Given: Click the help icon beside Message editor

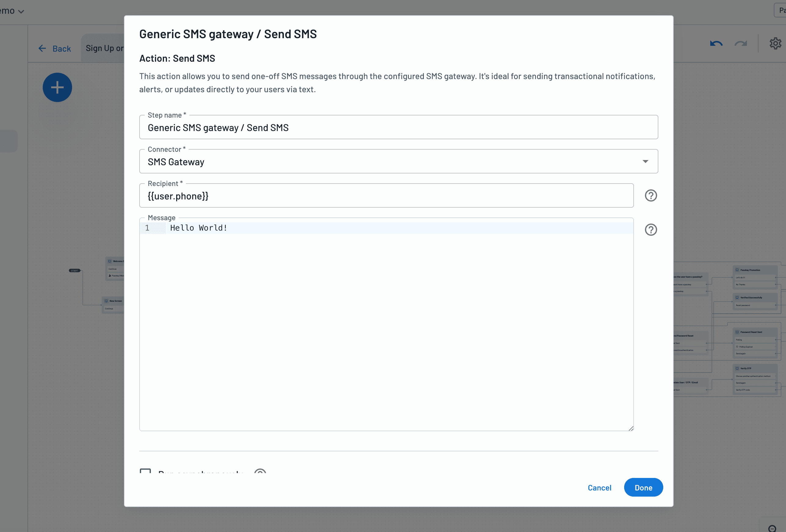Looking at the screenshot, I should [651, 230].
